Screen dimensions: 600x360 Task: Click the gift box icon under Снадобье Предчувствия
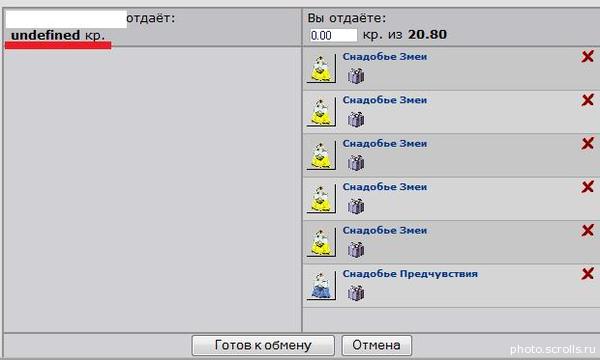[x=356, y=293]
